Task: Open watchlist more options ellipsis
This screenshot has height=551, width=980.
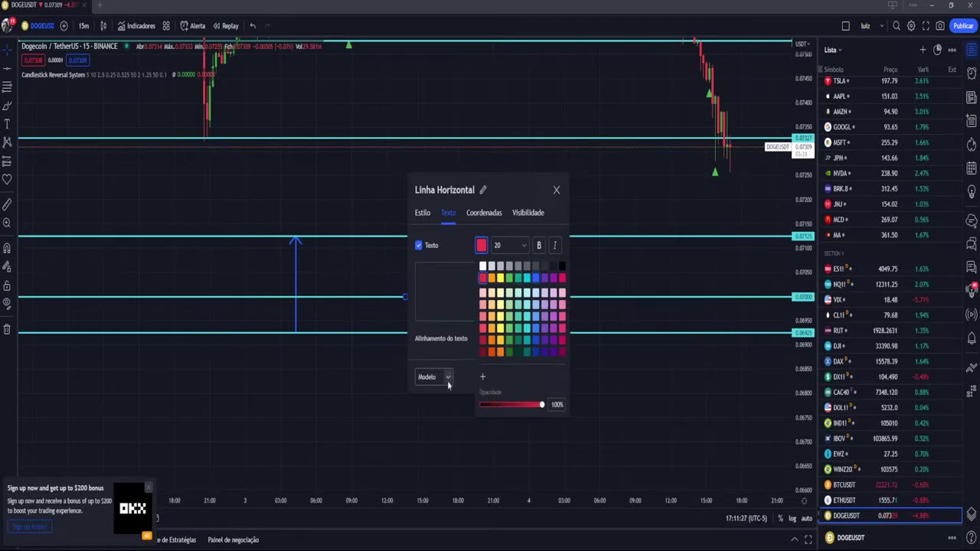Action: (952, 50)
